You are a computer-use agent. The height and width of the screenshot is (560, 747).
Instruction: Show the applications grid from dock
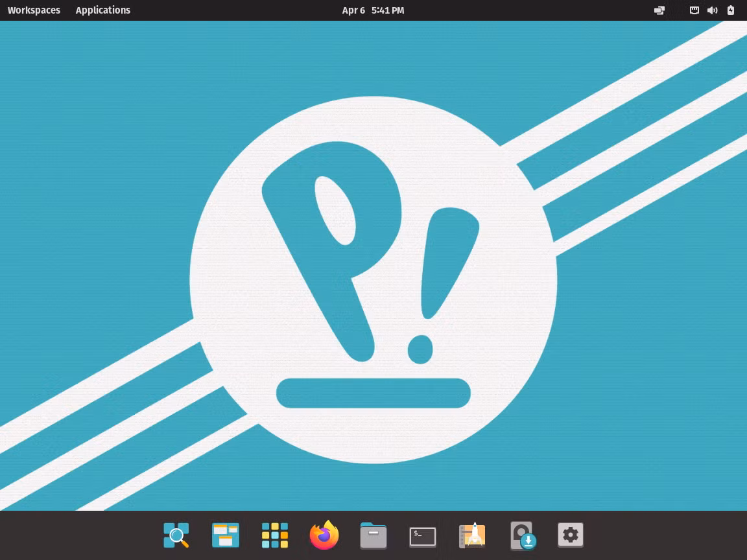pos(275,535)
